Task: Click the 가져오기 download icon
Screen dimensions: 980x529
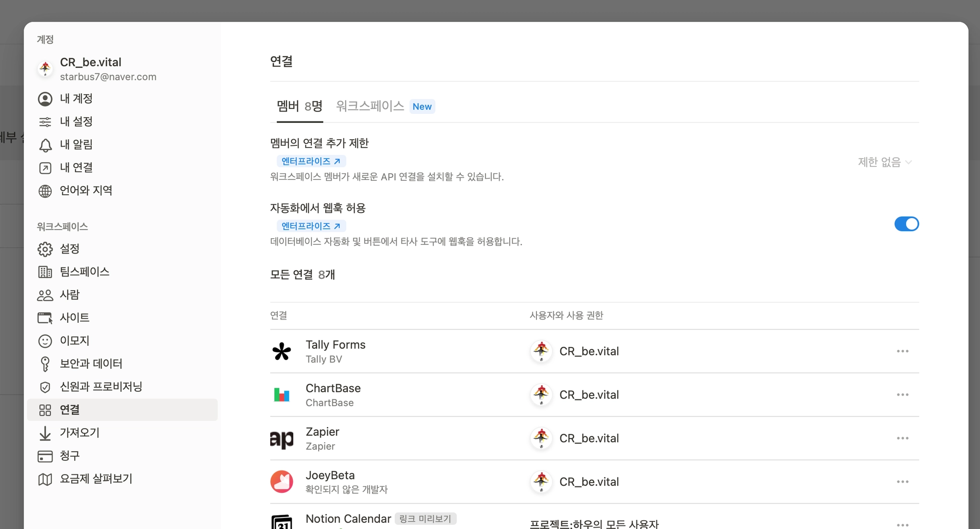Action: 45,433
